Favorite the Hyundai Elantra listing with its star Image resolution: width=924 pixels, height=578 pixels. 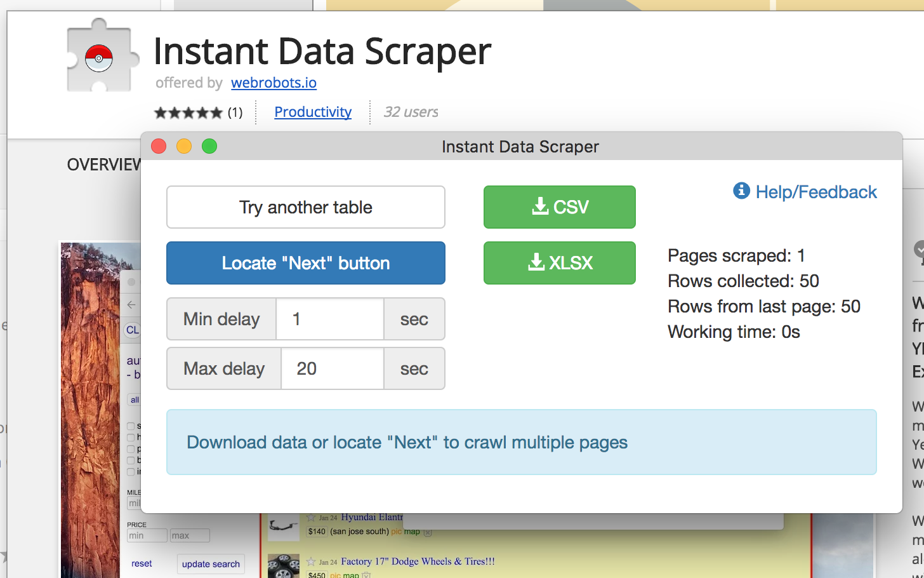(x=311, y=517)
